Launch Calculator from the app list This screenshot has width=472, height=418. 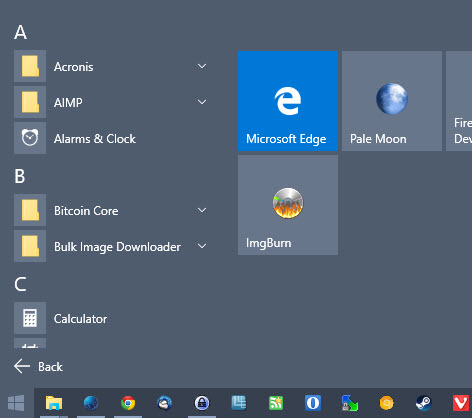pos(112,318)
